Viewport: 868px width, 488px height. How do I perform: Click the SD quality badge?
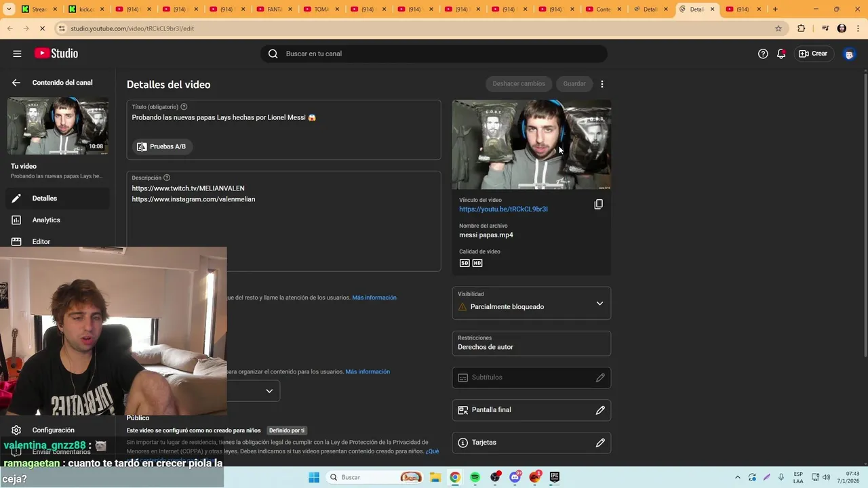tap(465, 263)
